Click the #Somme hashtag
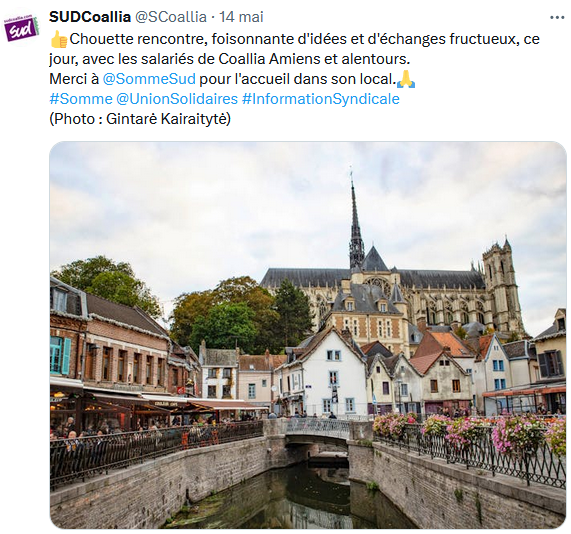 click(81, 99)
